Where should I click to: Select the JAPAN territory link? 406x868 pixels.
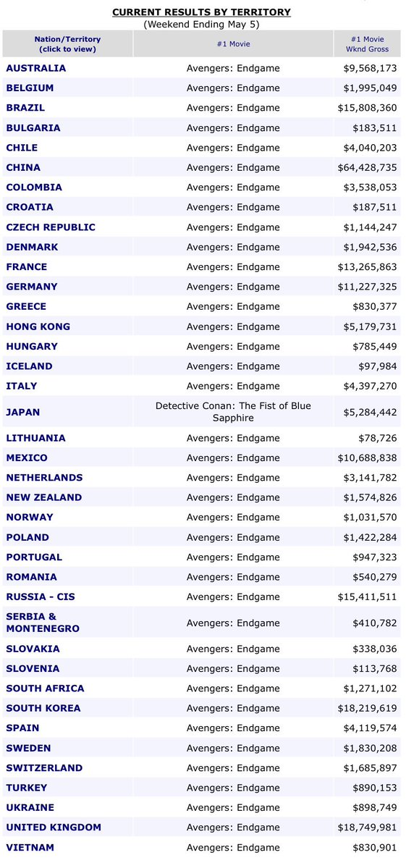pyautogui.click(x=23, y=412)
